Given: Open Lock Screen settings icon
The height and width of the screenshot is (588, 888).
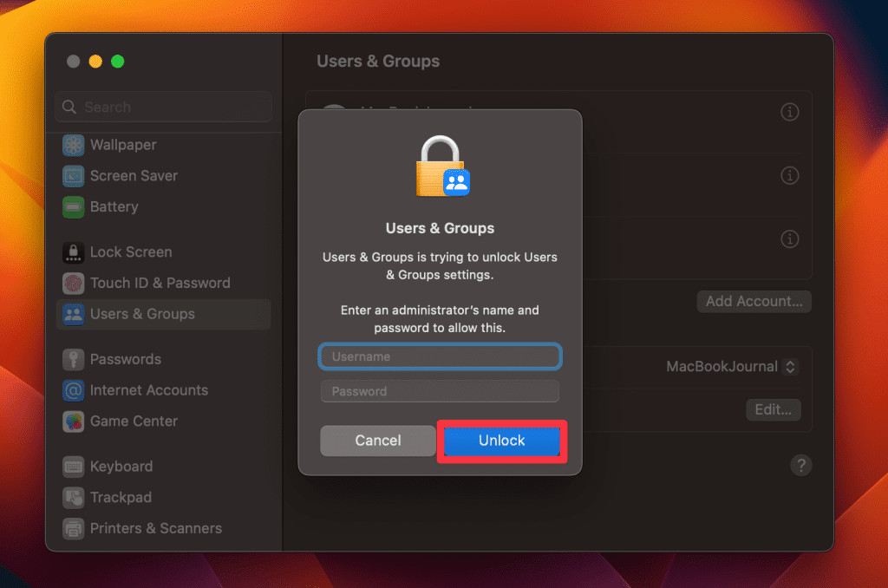Looking at the screenshot, I should [x=74, y=252].
